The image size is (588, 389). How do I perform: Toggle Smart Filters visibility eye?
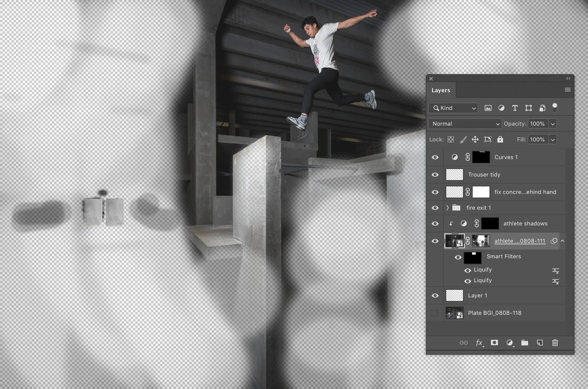pyautogui.click(x=458, y=257)
